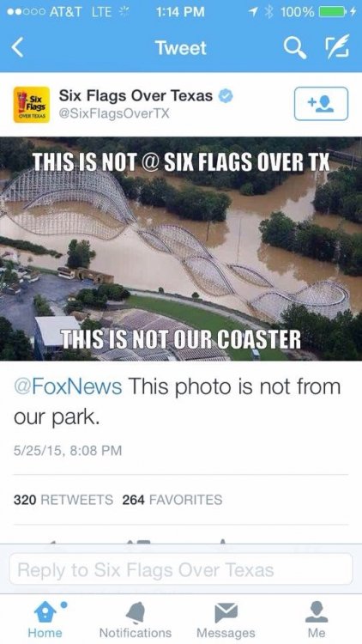The height and width of the screenshot is (644, 362).
Task: Tap the Bluetooth icon in status bar
Action: click(x=269, y=12)
